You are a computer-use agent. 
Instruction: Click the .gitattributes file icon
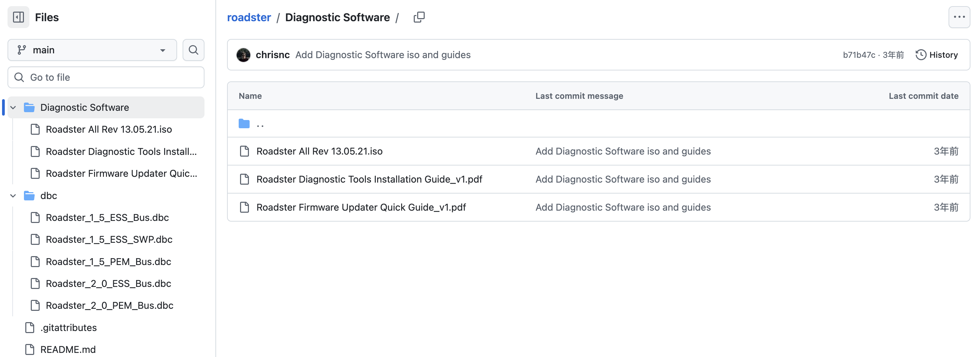30,328
